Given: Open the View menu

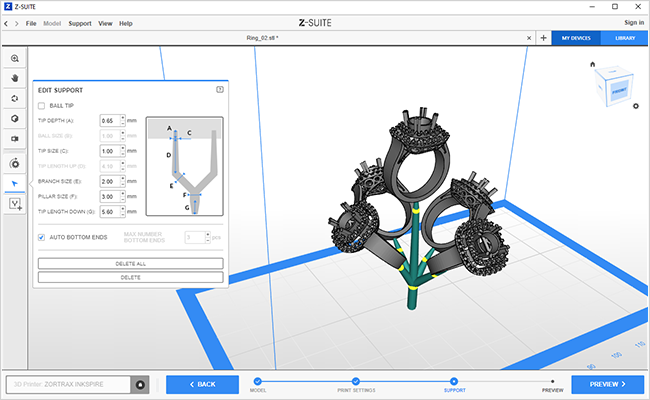Looking at the screenshot, I should point(105,24).
